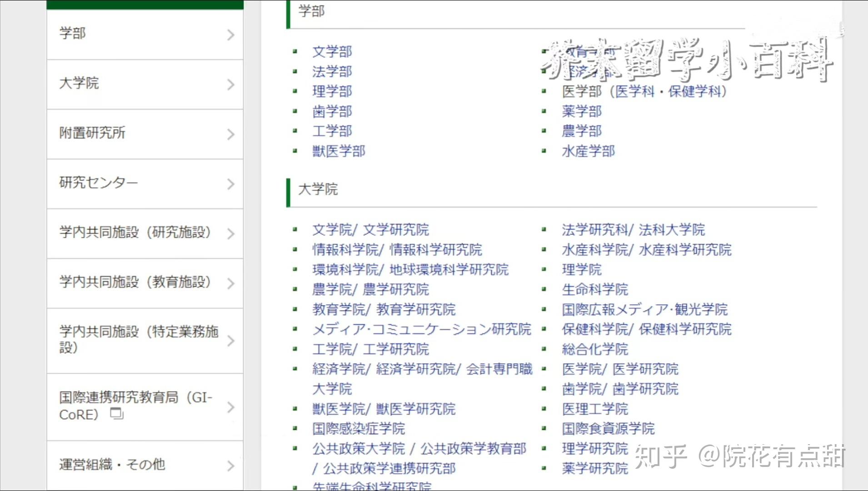Click chevron beside 国際連携研究教育局 (GI-CoRE)
This screenshot has height=491, width=868.
(x=231, y=407)
